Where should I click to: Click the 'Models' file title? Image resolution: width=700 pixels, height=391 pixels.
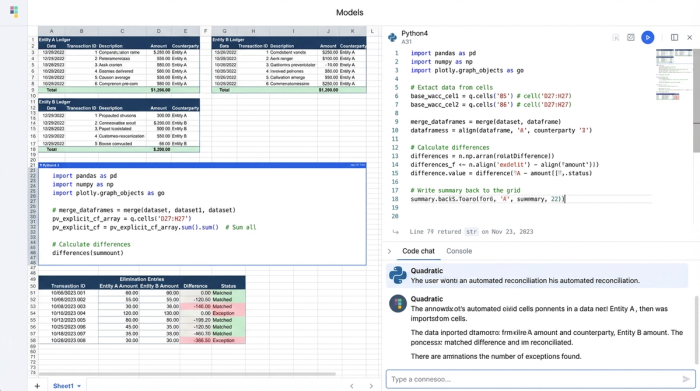(x=350, y=12)
